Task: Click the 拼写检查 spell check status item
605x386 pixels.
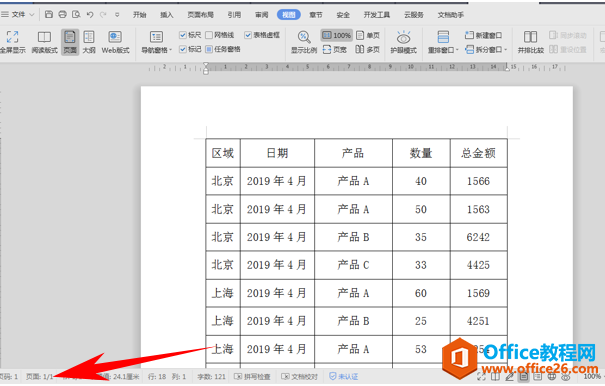Action: pyautogui.click(x=252, y=376)
